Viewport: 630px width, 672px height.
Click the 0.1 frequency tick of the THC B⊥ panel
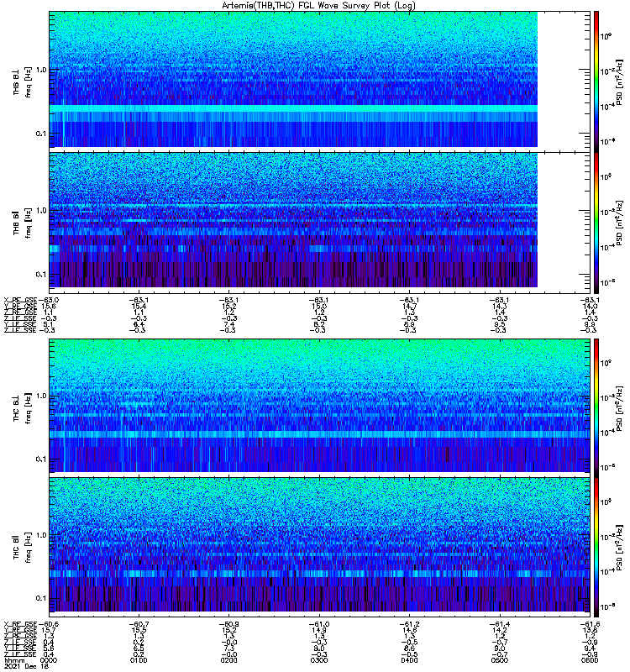coord(41,459)
